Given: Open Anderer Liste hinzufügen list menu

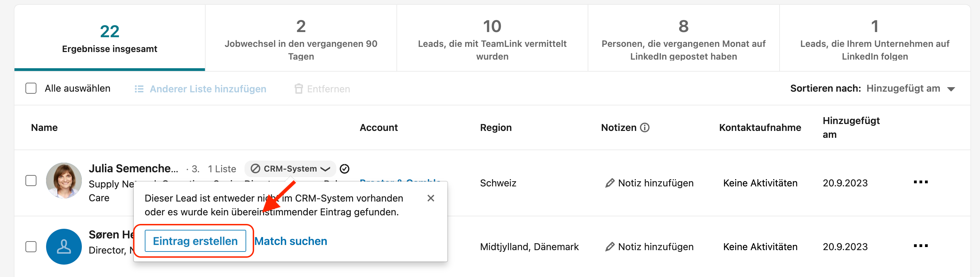Looking at the screenshot, I should click(x=200, y=89).
